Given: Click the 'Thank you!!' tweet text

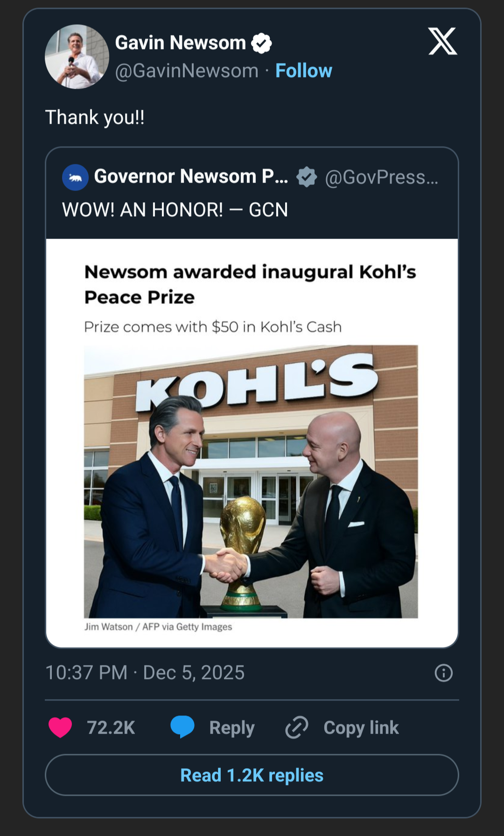Looking at the screenshot, I should tap(95, 117).
